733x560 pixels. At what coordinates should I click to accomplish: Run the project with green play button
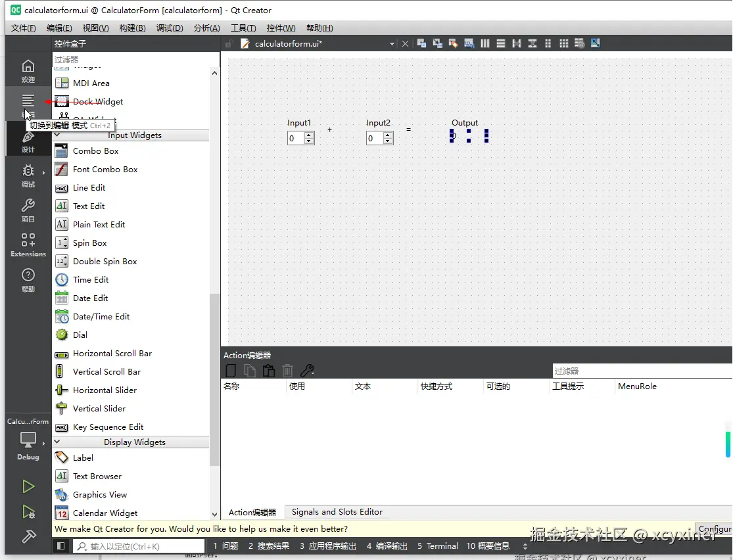tap(28, 486)
